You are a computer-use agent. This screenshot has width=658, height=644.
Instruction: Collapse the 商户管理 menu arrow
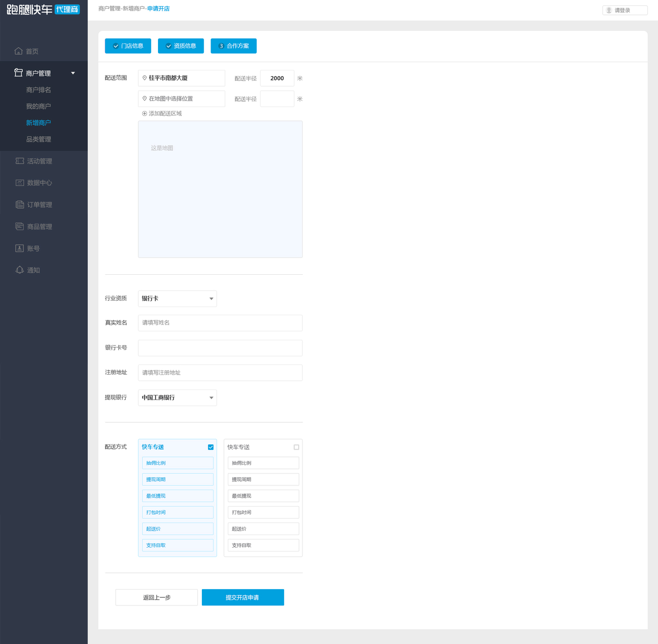[x=73, y=73]
